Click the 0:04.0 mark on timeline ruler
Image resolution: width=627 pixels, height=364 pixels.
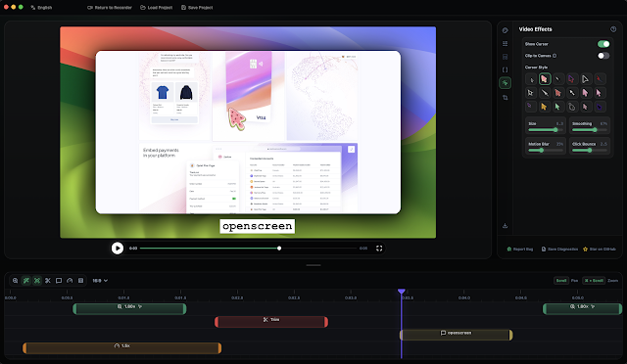pos(464,297)
